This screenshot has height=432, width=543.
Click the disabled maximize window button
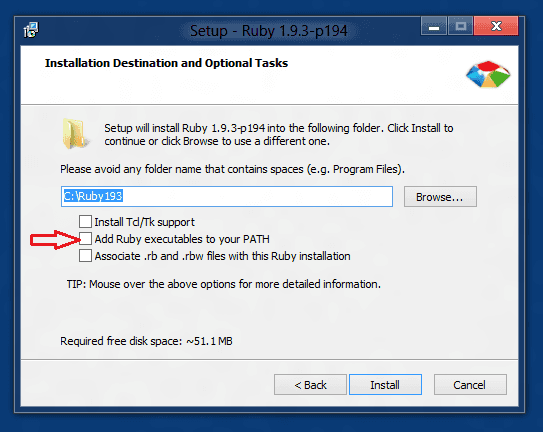(460, 26)
